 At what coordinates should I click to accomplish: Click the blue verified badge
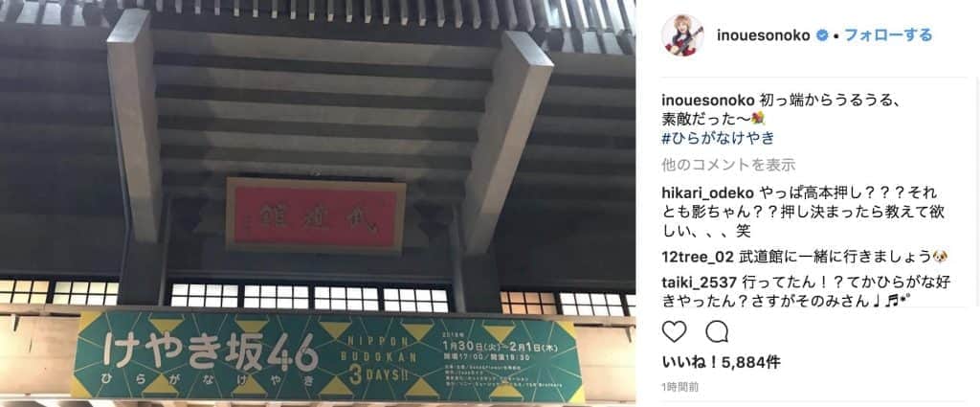tap(822, 35)
